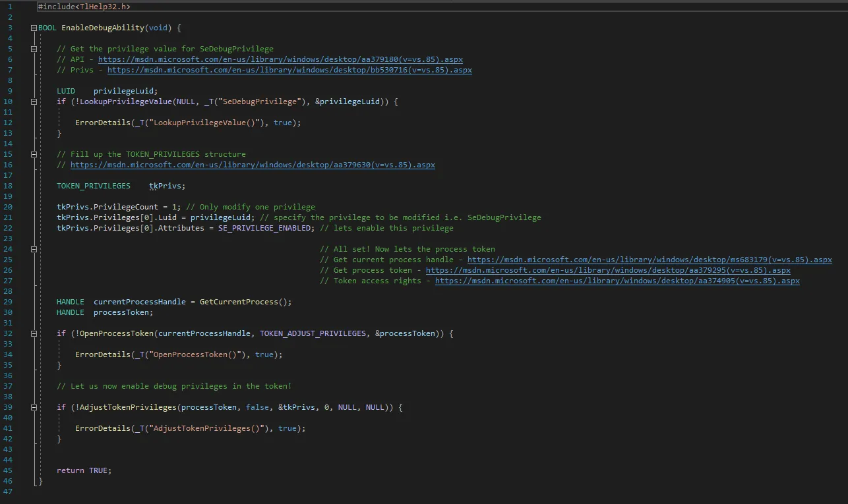
Task: Collapse the TOKEN_PRIVILEGES comment region
Action: (34, 154)
